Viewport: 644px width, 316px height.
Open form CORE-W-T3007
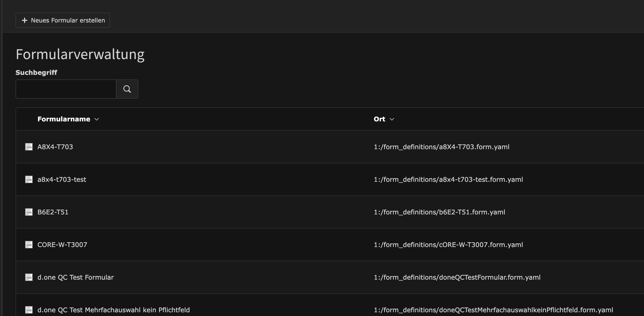pos(62,245)
